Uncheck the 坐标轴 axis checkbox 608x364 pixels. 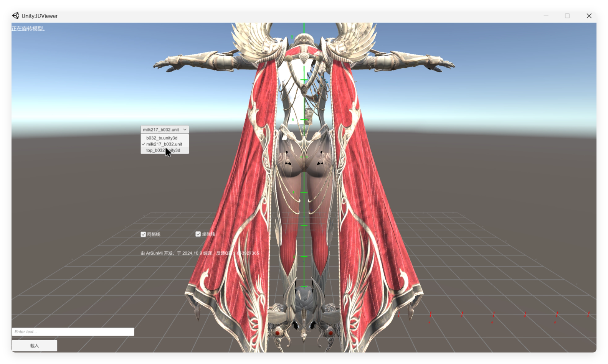click(x=198, y=234)
